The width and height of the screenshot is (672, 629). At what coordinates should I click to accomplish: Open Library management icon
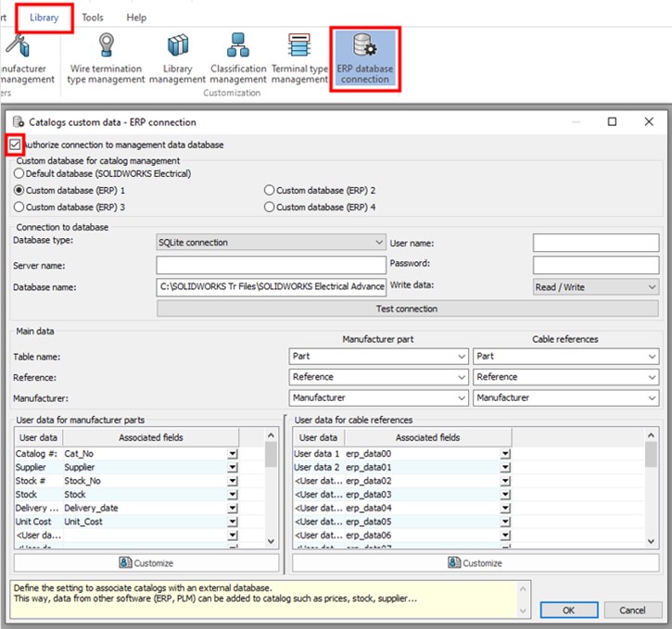tap(178, 57)
